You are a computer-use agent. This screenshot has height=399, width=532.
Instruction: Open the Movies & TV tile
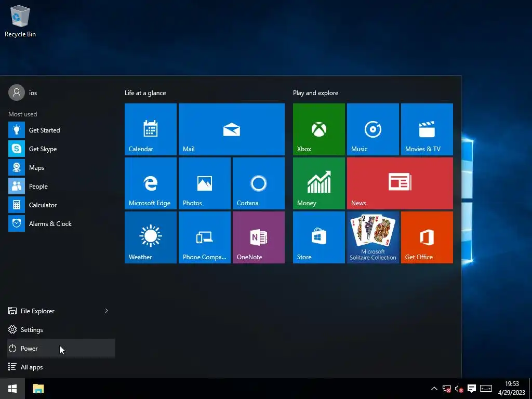coord(427,129)
